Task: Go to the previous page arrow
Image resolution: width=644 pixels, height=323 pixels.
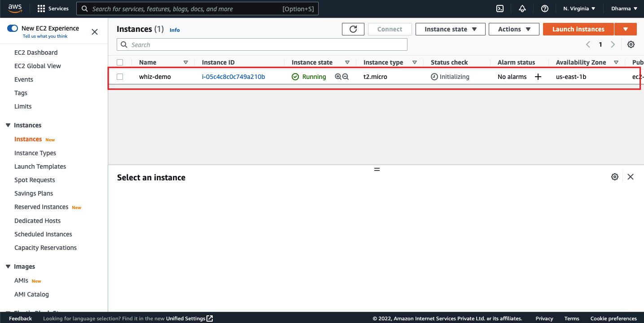Action: 588,44
